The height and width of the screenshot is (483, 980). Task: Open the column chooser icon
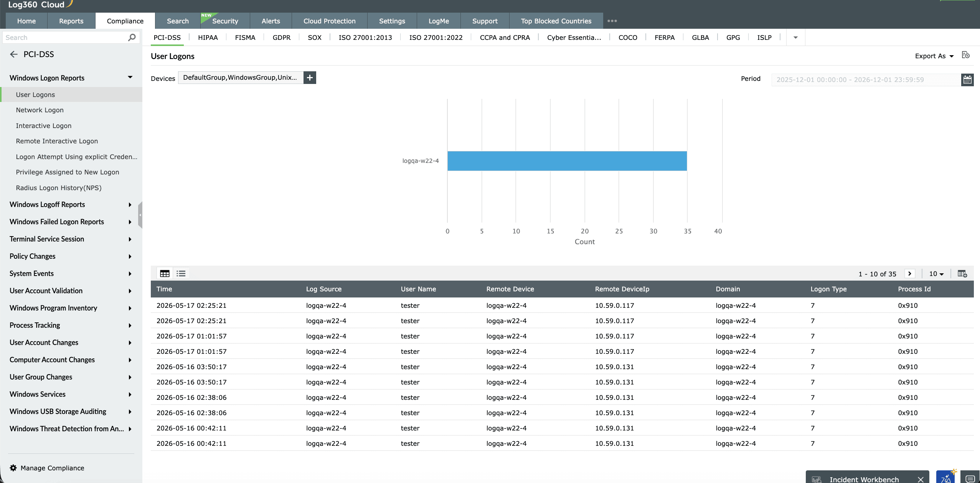(x=962, y=274)
